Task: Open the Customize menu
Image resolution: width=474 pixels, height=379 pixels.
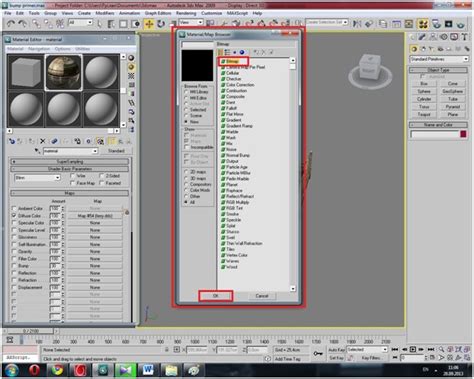Action: coord(212,13)
